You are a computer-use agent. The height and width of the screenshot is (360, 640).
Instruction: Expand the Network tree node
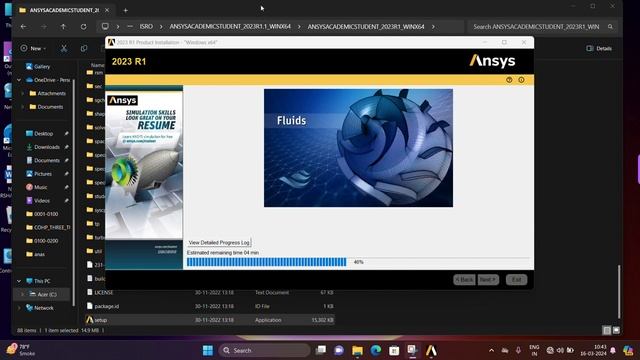pyautogui.click(x=19, y=308)
